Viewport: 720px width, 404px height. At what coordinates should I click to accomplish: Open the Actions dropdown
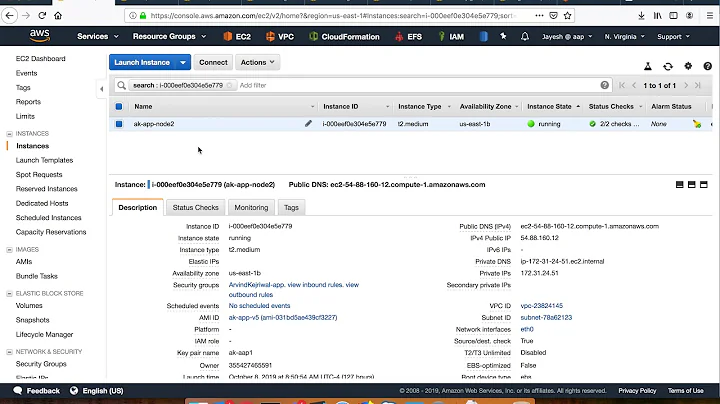click(x=258, y=62)
